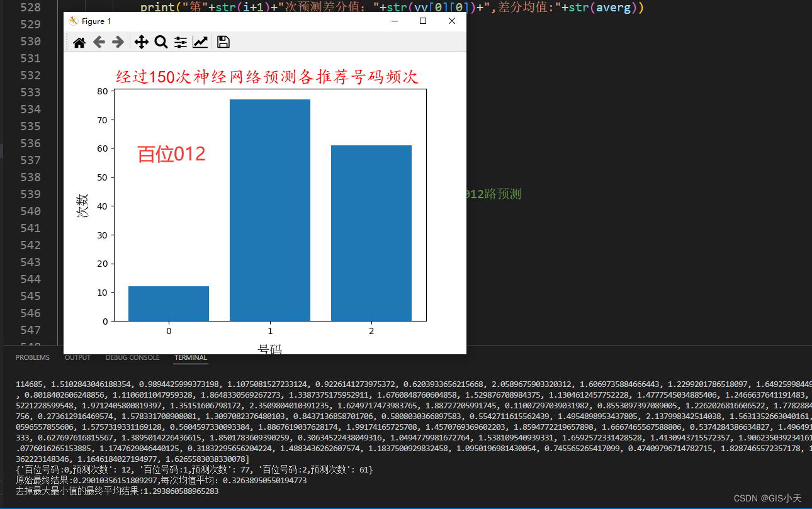Click the bar for number 2
812x509 pixels.
pyautogui.click(x=371, y=233)
